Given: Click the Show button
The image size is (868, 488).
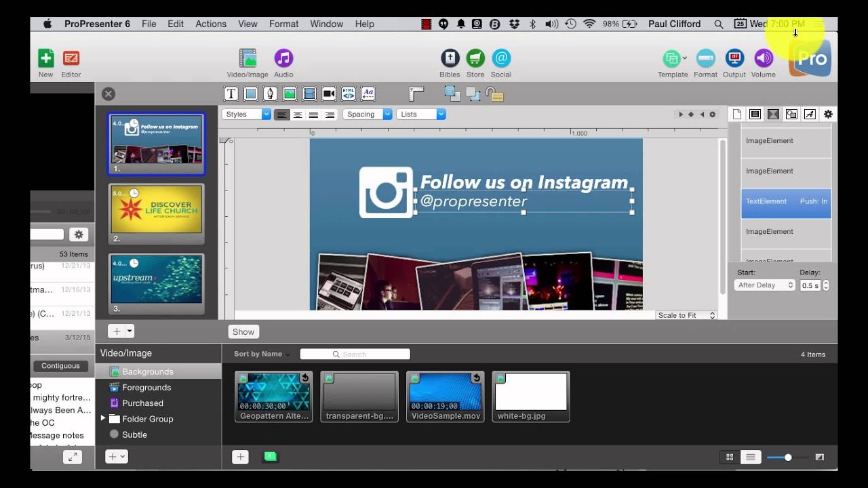Looking at the screenshot, I should (243, 331).
